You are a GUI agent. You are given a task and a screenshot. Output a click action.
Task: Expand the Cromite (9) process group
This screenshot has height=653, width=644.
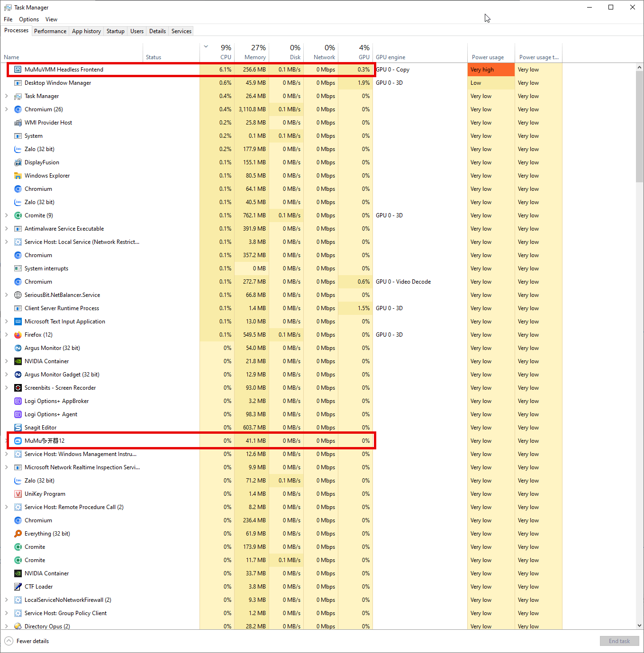pos(6,215)
